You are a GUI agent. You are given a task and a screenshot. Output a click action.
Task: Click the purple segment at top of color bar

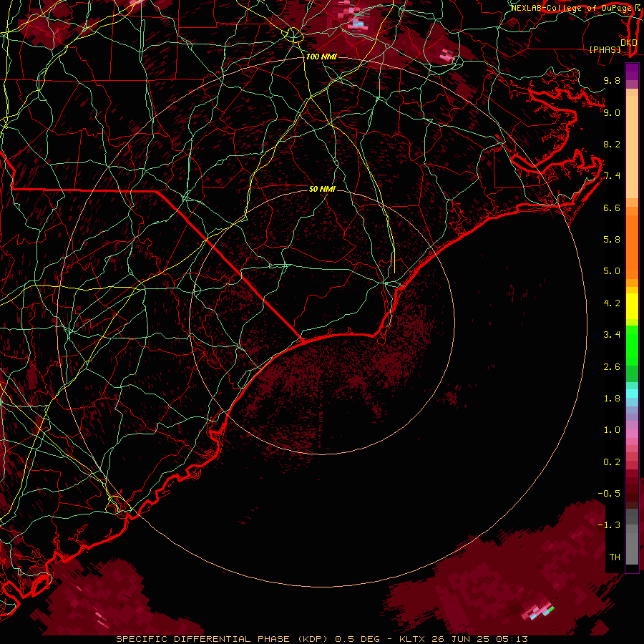[632, 72]
